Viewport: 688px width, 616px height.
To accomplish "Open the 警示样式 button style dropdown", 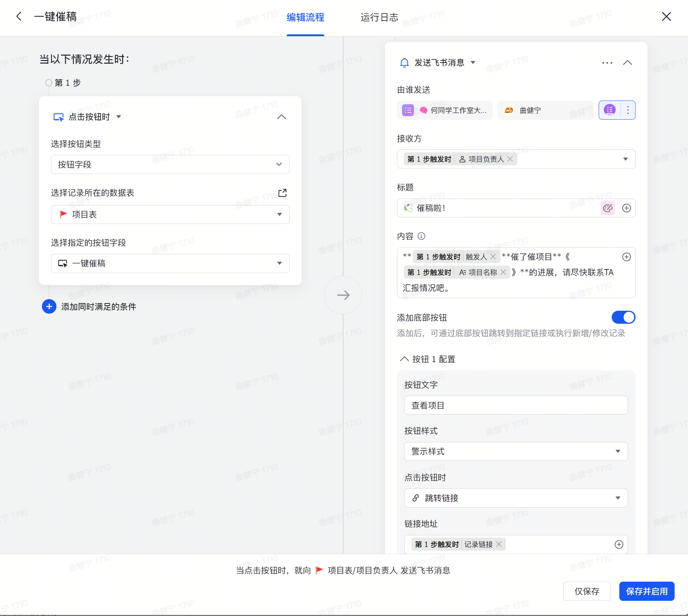I will tap(516, 451).
